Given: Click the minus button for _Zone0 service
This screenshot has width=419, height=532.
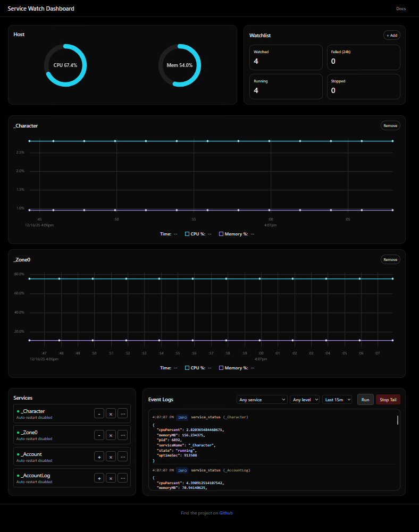Looking at the screenshot, I should click(x=99, y=435).
